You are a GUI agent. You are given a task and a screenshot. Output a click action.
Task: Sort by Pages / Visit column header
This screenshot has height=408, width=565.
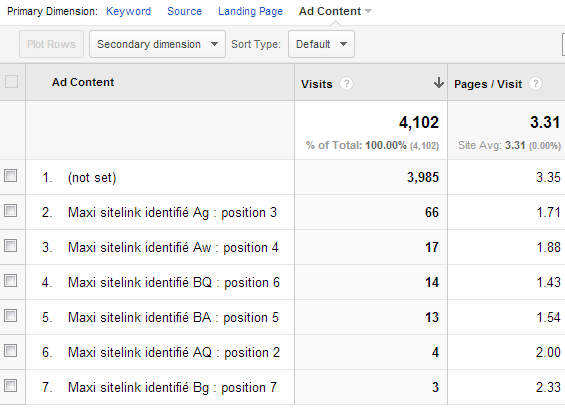pos(488,84)
